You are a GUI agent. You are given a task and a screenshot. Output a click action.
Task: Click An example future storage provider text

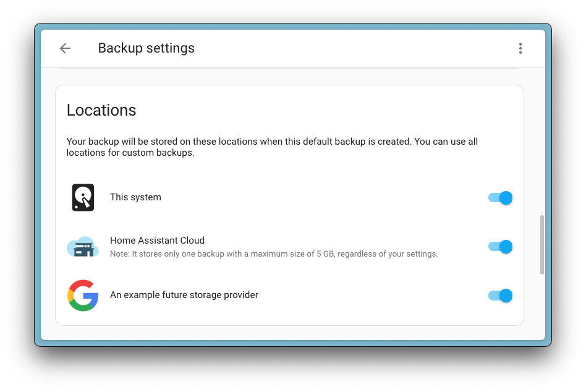pos(184,295)
